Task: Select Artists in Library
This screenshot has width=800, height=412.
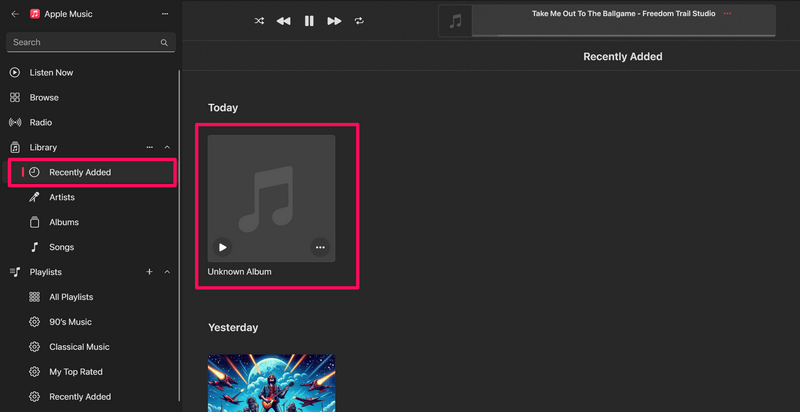Action: [62, 197]
